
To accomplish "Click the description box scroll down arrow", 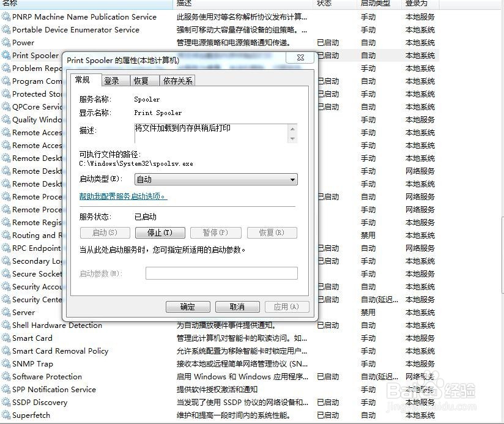I will pos(292,138).
